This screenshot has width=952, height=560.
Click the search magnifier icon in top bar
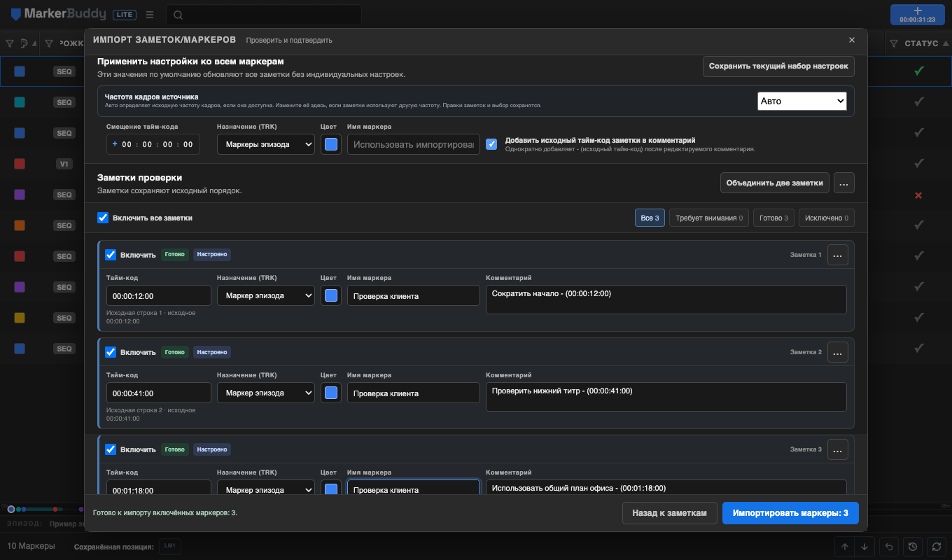coord(178,15)
